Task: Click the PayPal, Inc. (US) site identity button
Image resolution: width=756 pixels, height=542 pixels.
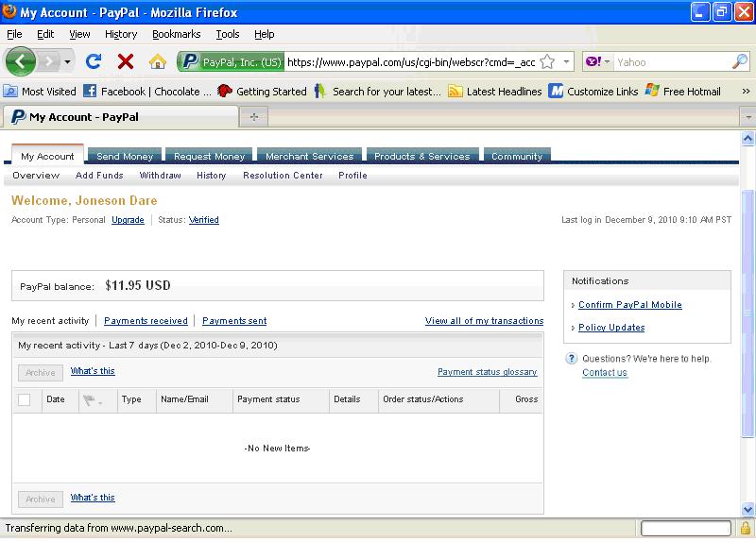Action: pos(231,61)
